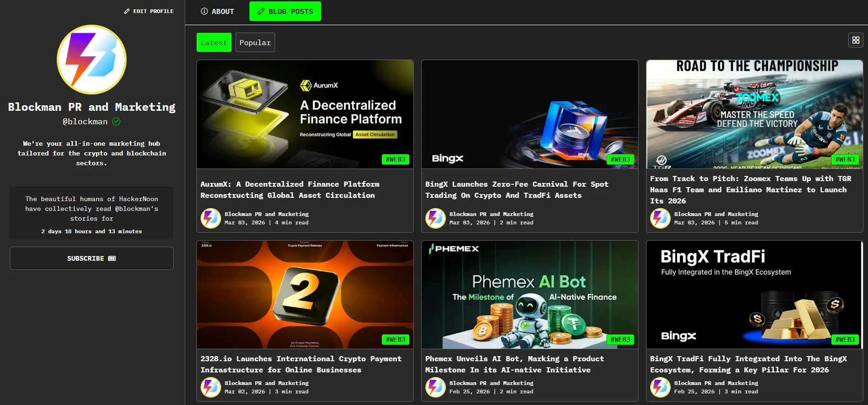Click the pencil Edit Profile icon
The image size is (868, 405).
tap(127, 11)
